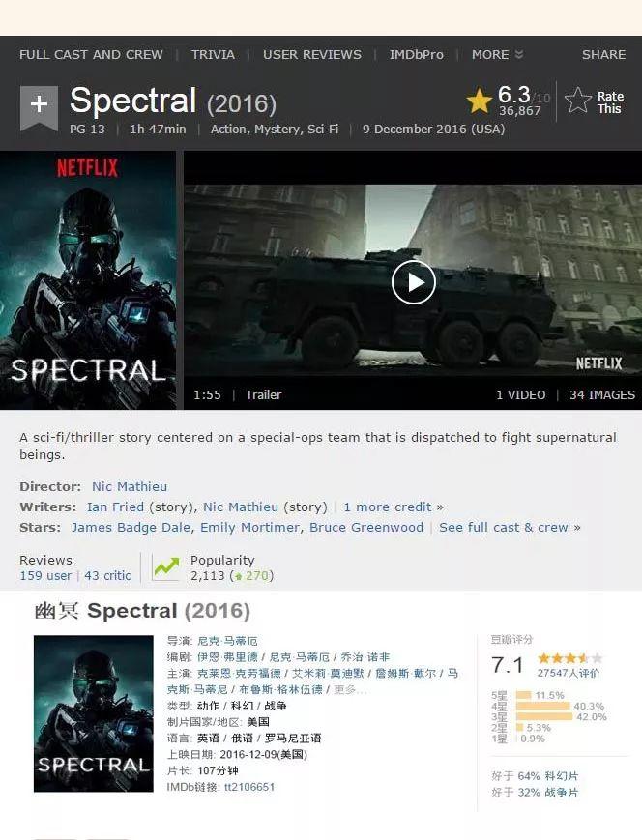Open IMDbPro link in header
This screenshot has height=840, width=642.
(x=417, y=55)
